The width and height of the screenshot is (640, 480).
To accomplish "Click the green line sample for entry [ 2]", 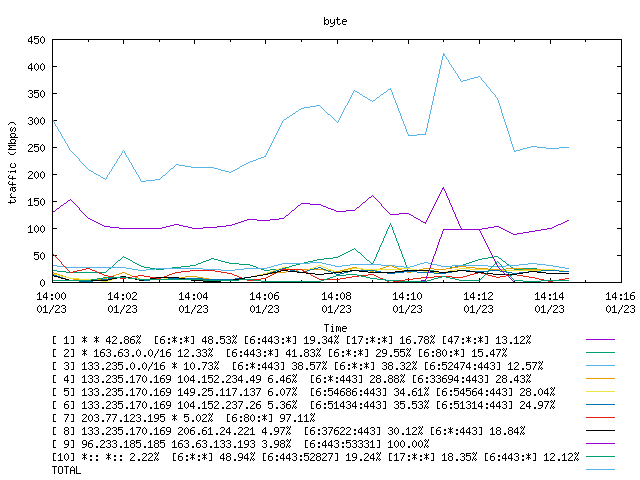I will click(600, 353).
